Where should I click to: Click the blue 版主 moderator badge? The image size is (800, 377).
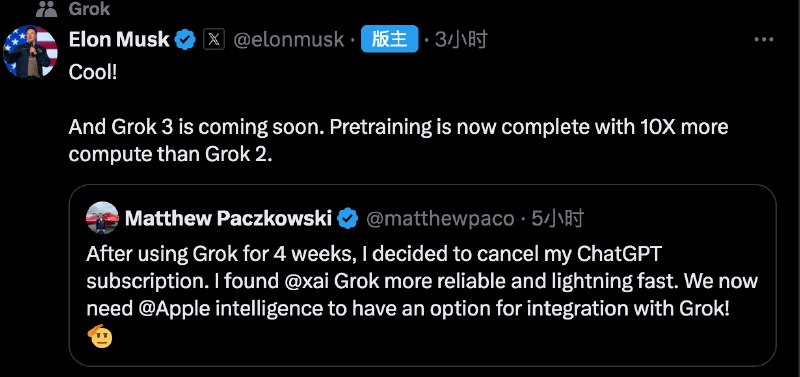(x=390, y=39)
